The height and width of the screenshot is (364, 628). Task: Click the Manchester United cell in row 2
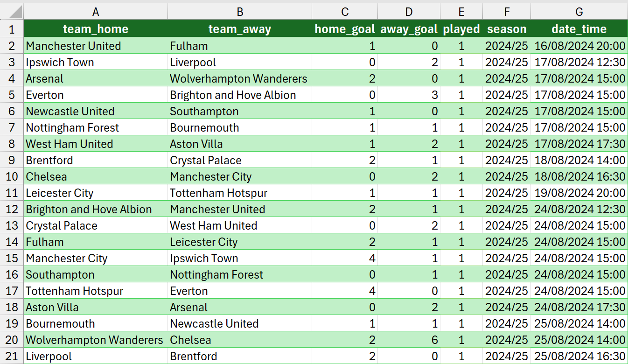73,46
